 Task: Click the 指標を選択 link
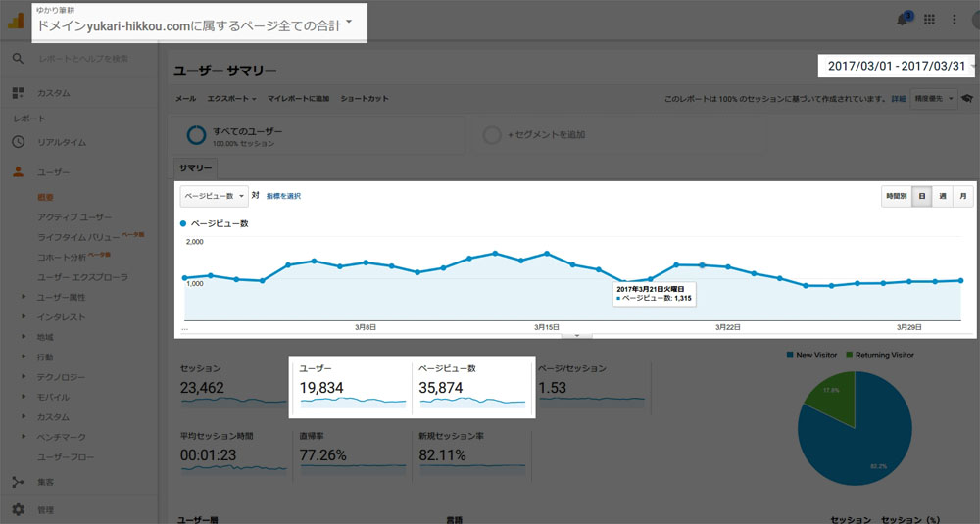coord(284,196)
